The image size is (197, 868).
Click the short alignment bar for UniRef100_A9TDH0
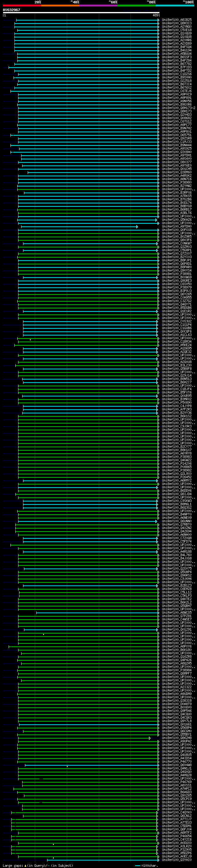[x=79, y=226]
